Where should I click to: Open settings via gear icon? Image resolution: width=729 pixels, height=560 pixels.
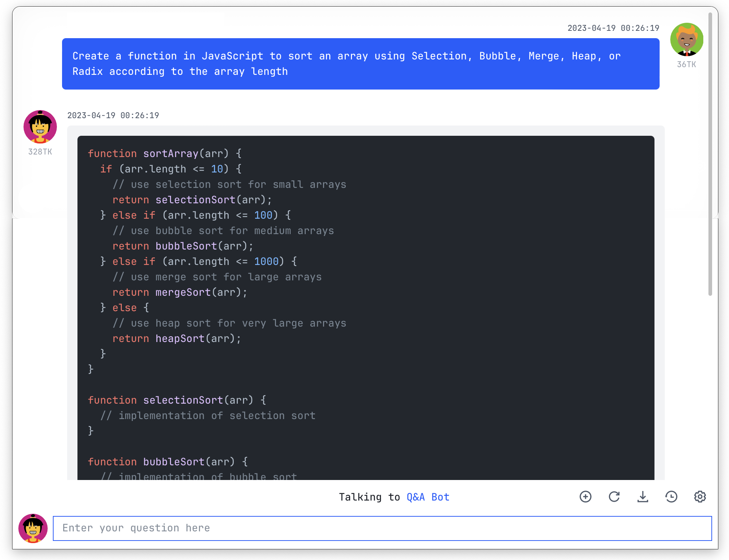700,497
